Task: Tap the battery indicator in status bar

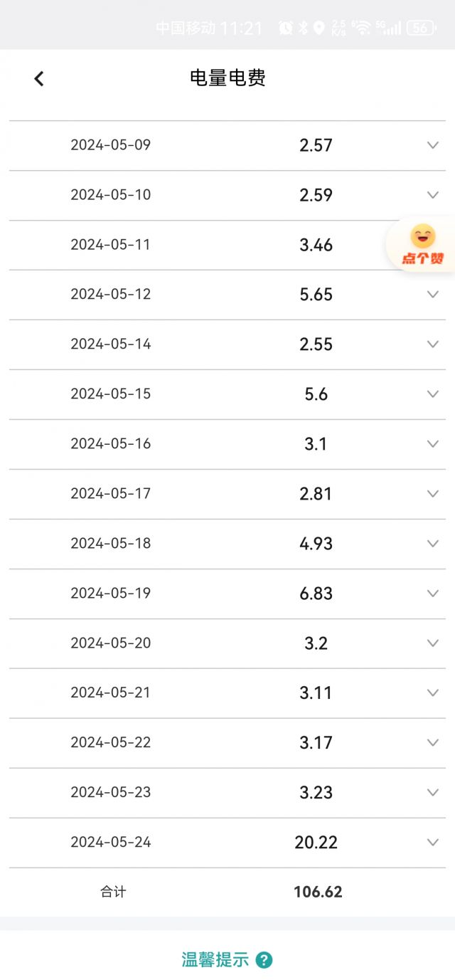Action: tap(421, 28)
